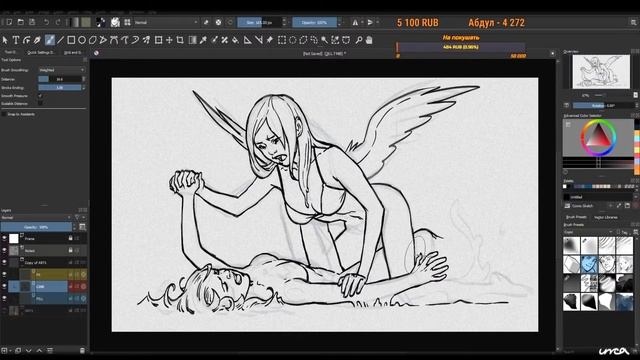640x360 pixels.
Task: Select the Polyline tool
Action: pos(103,40)
